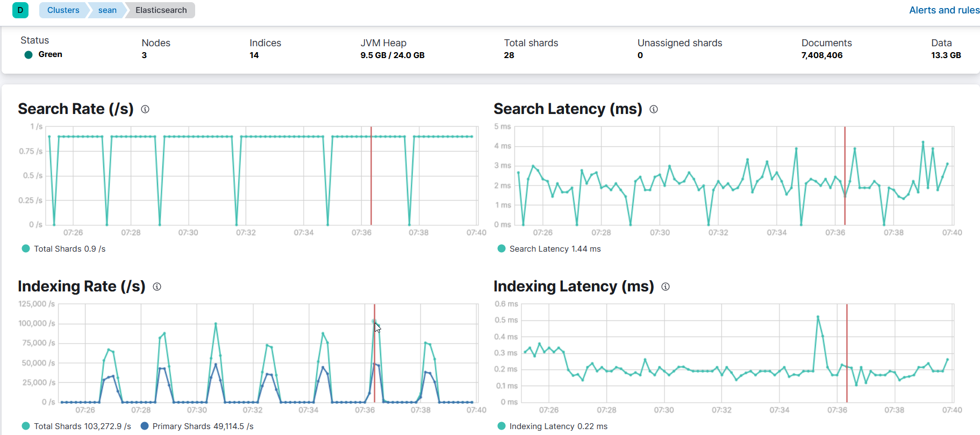Image resolution: width=980 pixels, height=435 pixels.
Task: Click the Indexing Latency (ms) chart title
Action: tap(574, 287)
